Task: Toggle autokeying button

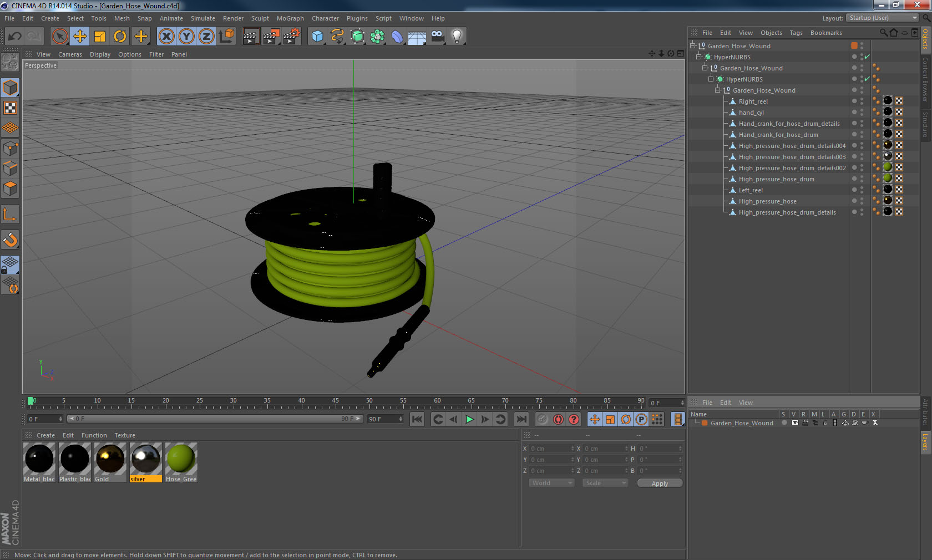Action: [x=558, y=419]
